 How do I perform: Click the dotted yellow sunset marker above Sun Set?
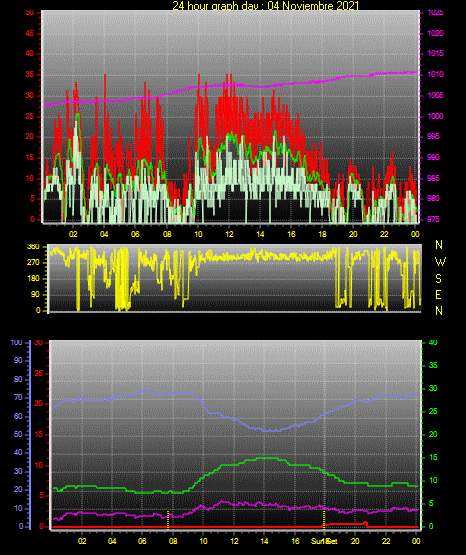point(324,520)
